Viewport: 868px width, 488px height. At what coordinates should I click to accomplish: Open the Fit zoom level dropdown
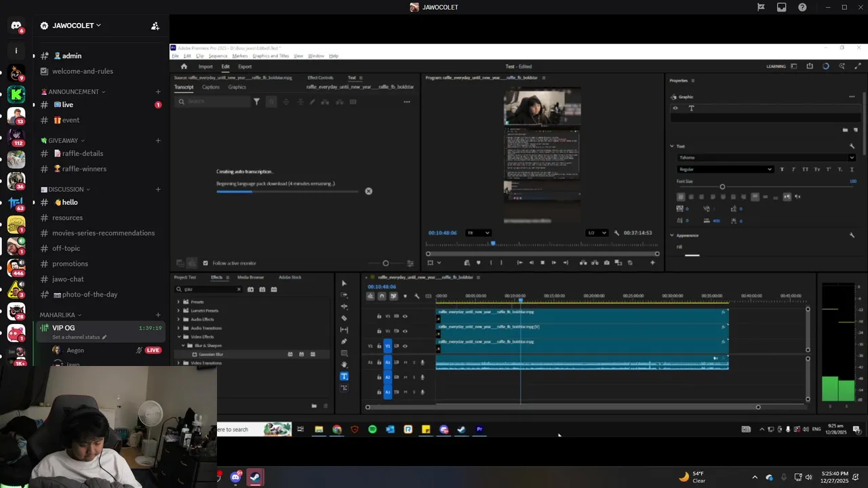(478, 233)
